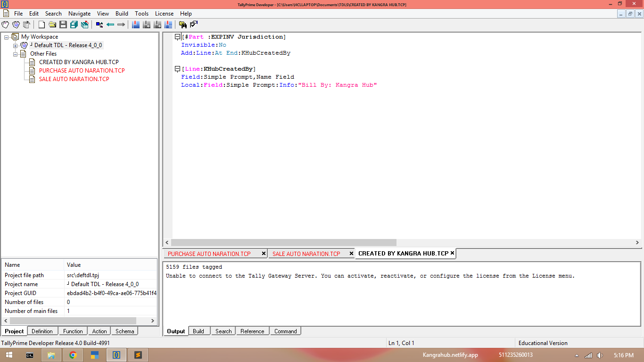Collapse the #Part EXPINV Jurisdiction code block
Screen dimensions: 644x362
point(178,37)
